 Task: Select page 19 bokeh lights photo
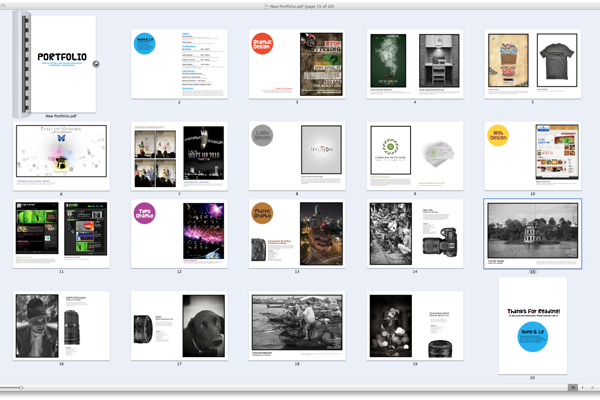(x=415, y=326)
